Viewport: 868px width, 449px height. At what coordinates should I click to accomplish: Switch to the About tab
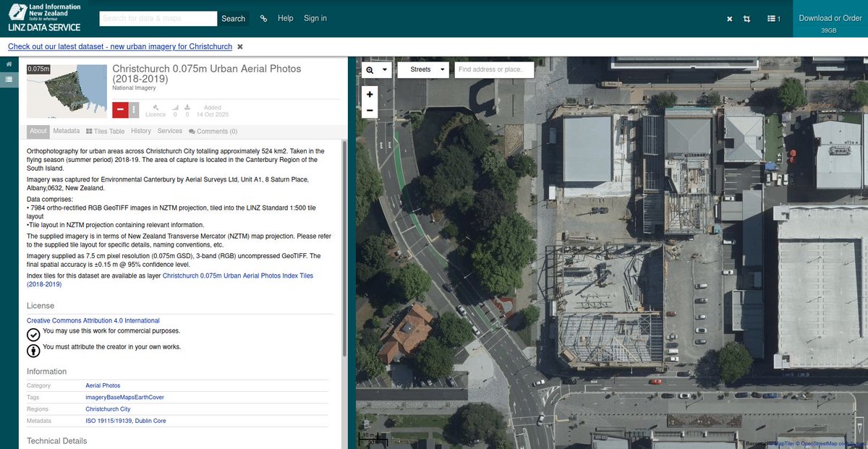pos(38,132)
